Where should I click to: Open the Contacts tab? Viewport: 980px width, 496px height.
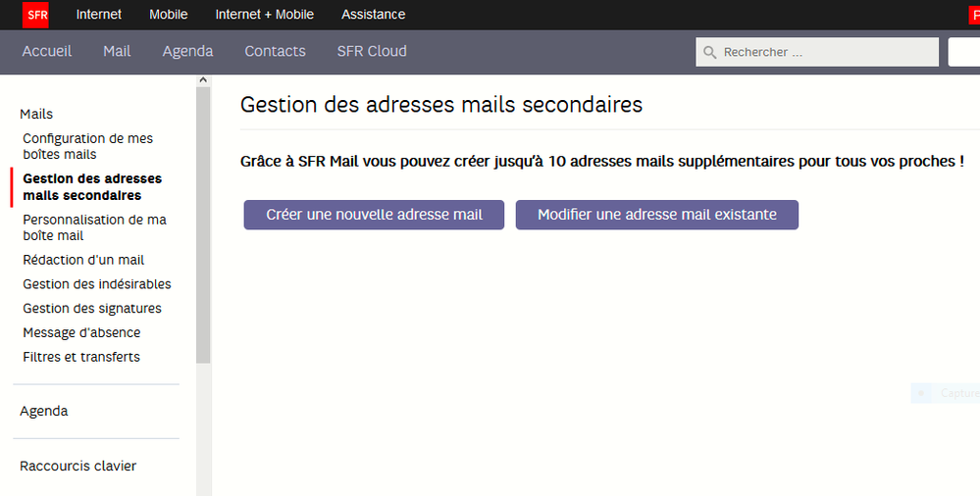pyautogui.click(x=275, y=51)
